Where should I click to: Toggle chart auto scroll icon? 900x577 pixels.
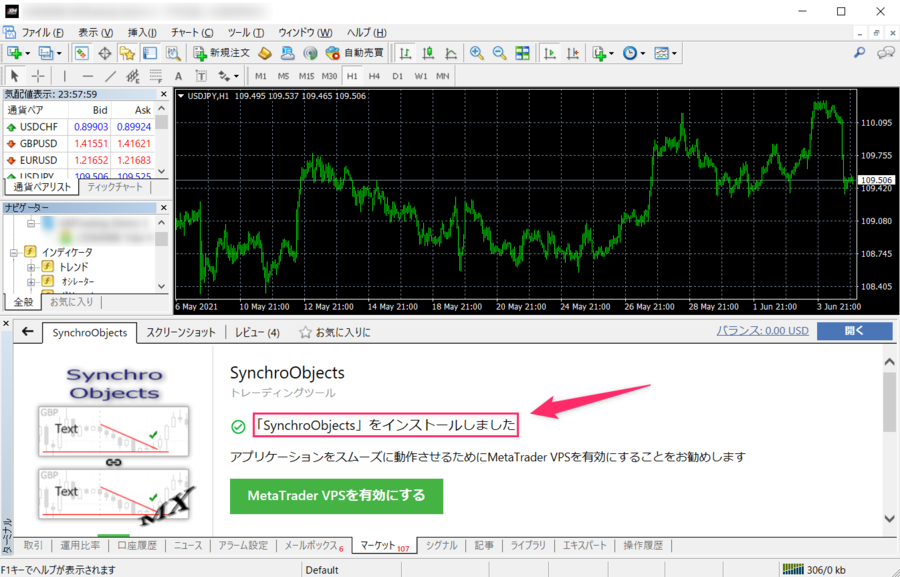550,53
